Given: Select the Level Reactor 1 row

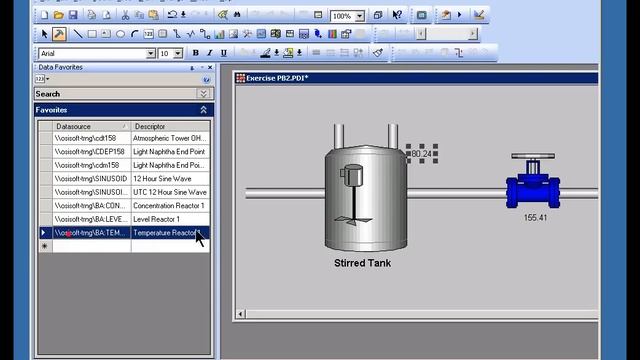Looking at the screenshot, I should point(124,219).
